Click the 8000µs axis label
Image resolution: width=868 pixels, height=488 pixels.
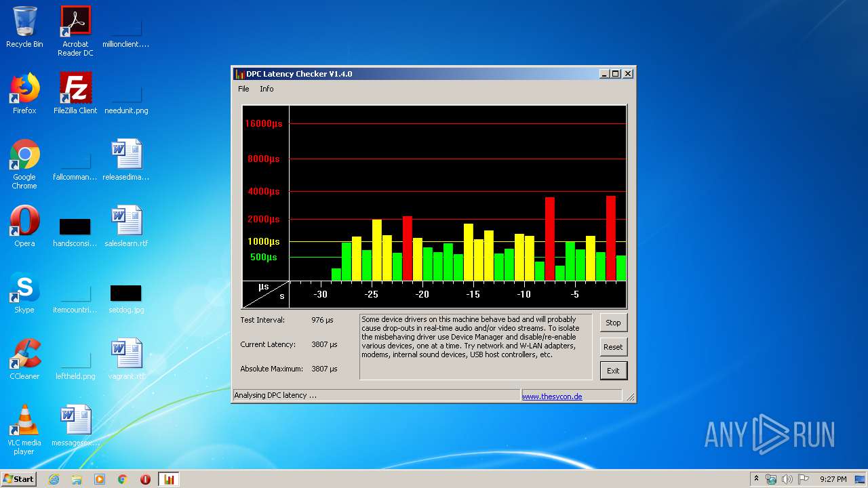(x=264, y=159)
